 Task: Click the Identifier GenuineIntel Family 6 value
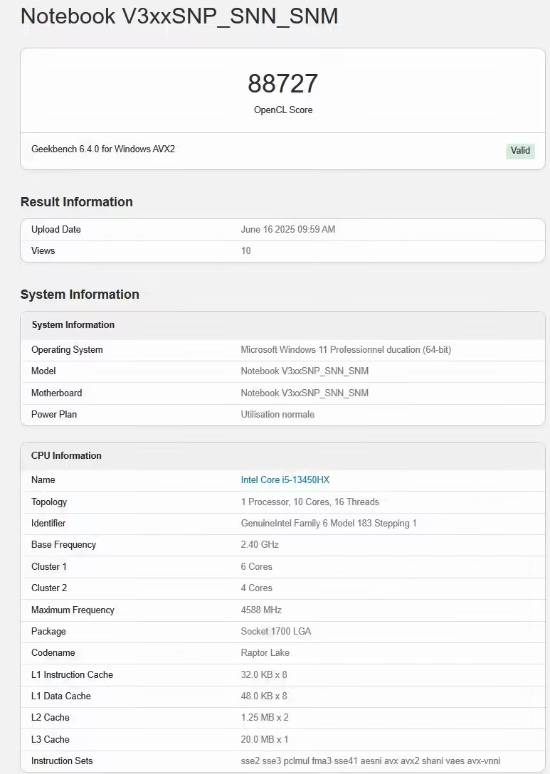[329, 523]
